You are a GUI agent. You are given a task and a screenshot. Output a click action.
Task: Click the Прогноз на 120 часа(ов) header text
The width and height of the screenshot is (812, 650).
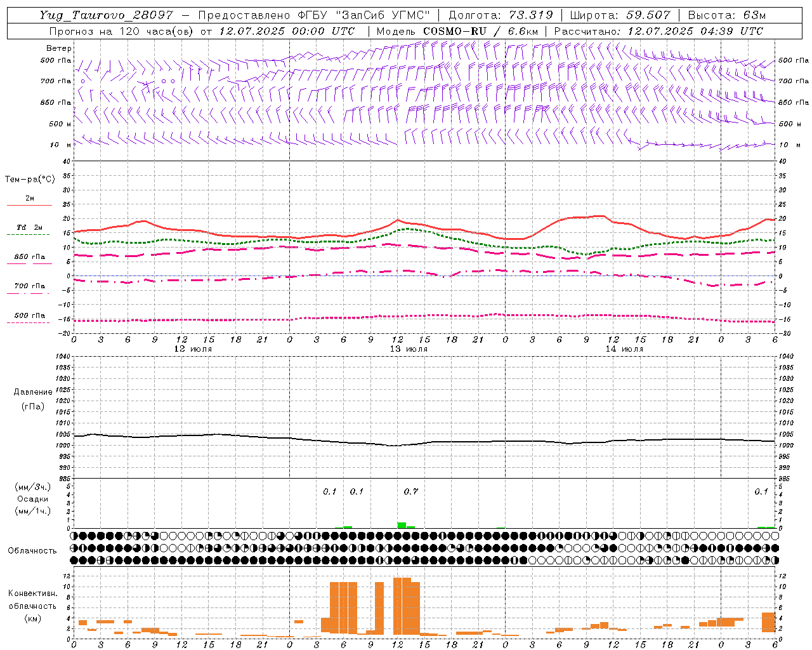[122, 31]
